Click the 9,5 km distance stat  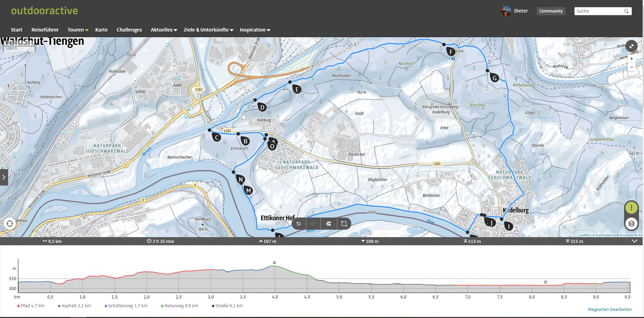52,241
